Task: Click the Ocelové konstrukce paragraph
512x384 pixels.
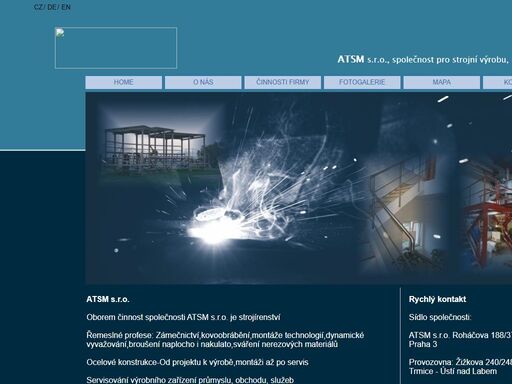Action: (197, 362)
